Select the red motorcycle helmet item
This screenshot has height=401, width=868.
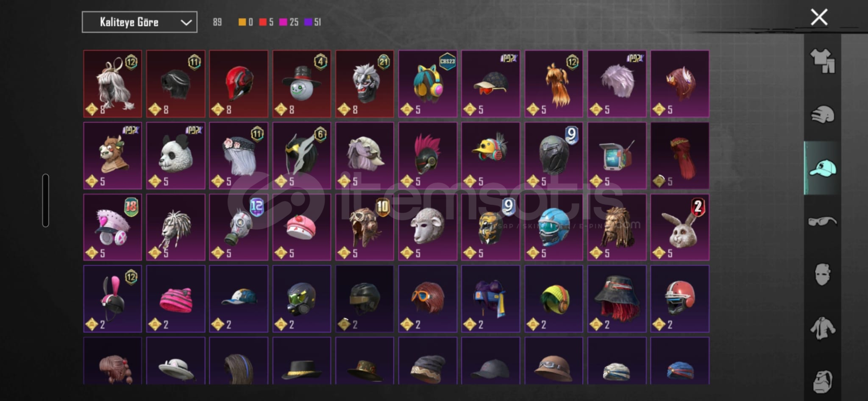click(x=239, y=84)
